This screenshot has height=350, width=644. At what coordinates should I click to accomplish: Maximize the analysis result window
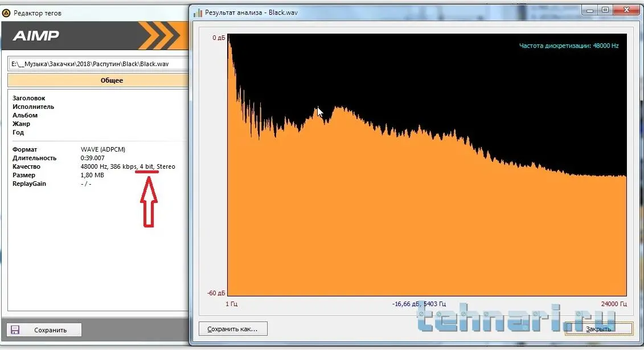tap(605, 10)
